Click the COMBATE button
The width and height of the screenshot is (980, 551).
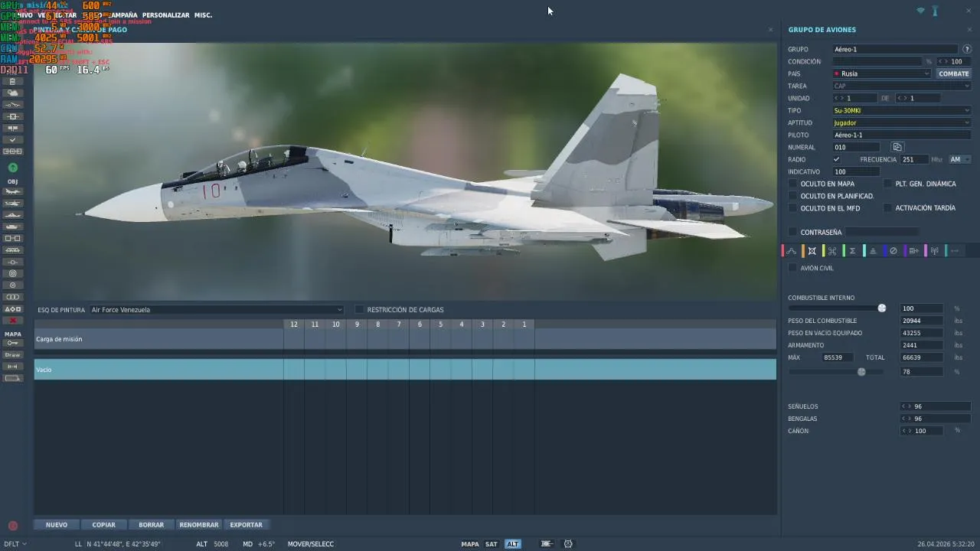[x=953, y=73]
